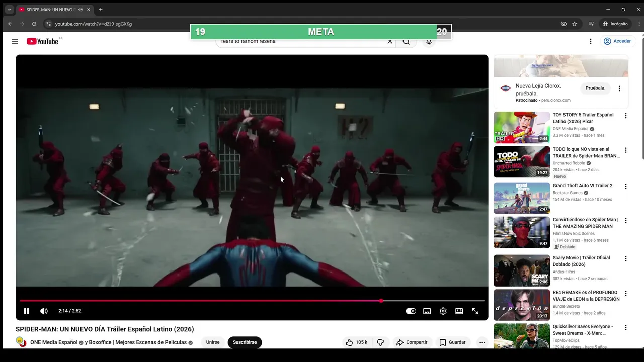Seek on the red video progress bar
This screenshot has width=644, height=362.
[252, 301]
